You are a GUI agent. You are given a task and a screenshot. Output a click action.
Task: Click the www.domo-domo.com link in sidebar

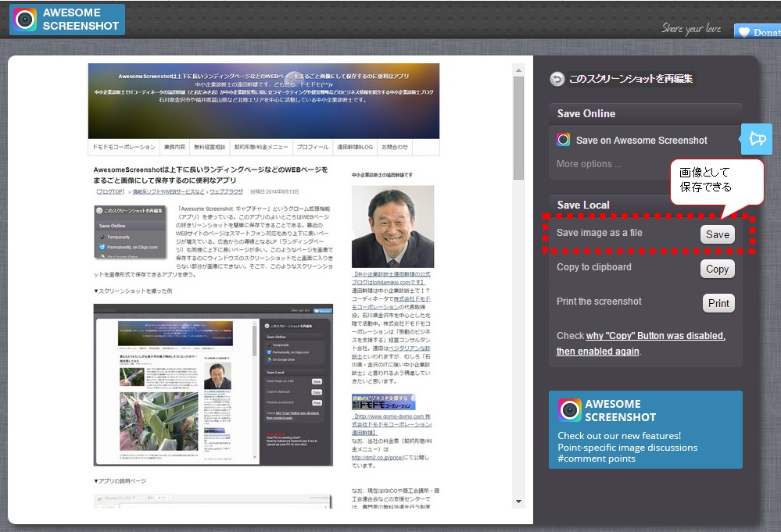coord(392,424)
